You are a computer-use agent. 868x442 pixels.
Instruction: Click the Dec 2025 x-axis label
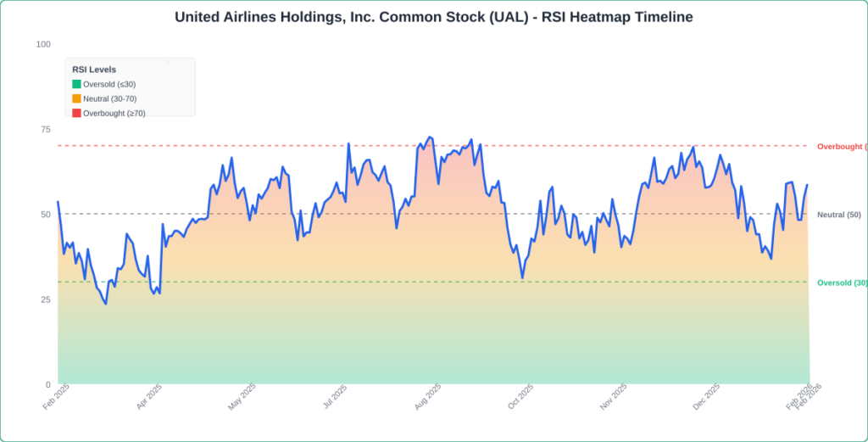707,397
